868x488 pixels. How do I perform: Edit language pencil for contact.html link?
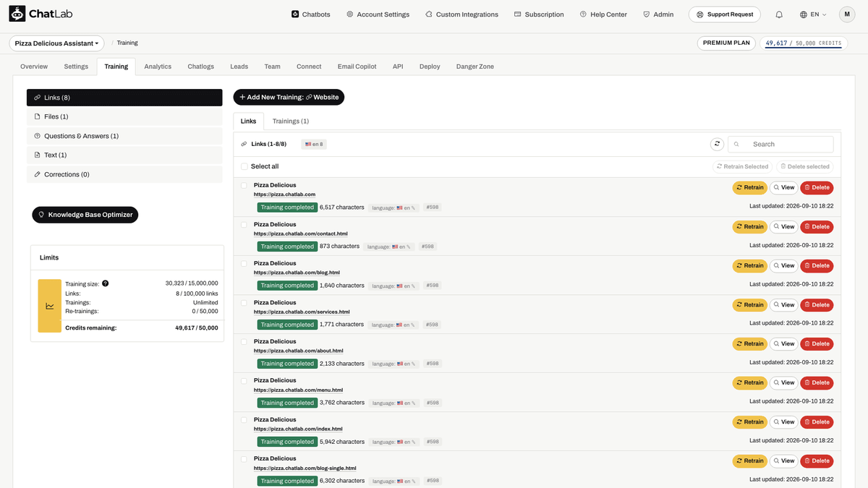pos(410,247)
